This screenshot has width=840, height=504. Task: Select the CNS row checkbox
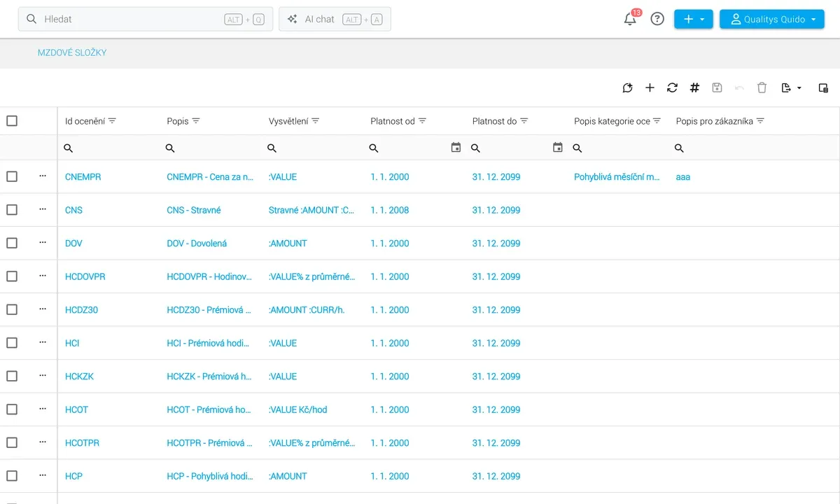point(12,210)
